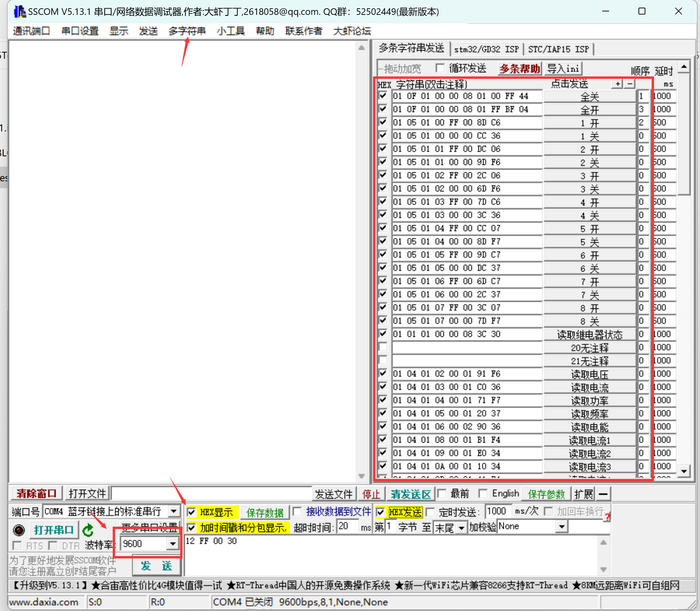Click 读取电压 send button
This screenshot has height=611, width=700.
pyautogui.click(x=589, y=374)
